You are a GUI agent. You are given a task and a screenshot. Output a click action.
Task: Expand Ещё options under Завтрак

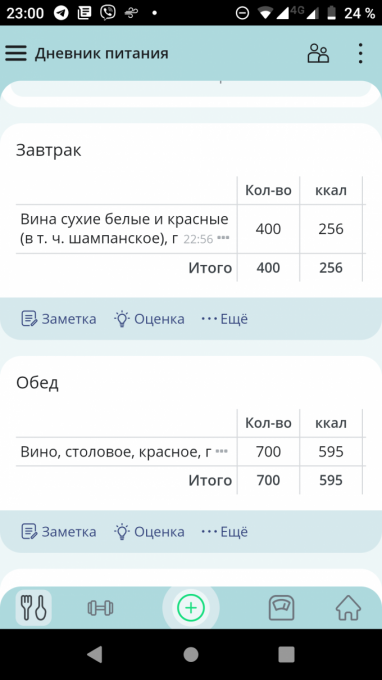225,319
